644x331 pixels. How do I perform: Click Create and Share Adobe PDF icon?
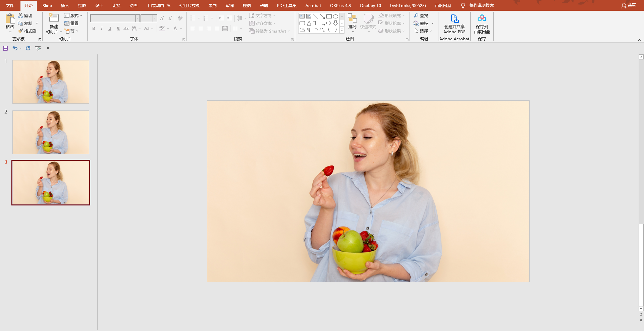click(x=454, y=24)
